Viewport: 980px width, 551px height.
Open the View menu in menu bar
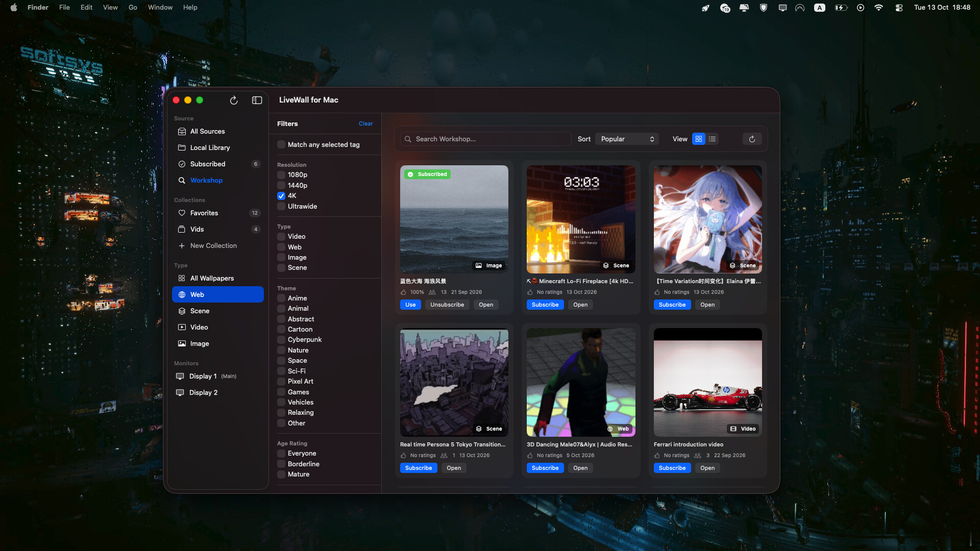pos(110,8)
